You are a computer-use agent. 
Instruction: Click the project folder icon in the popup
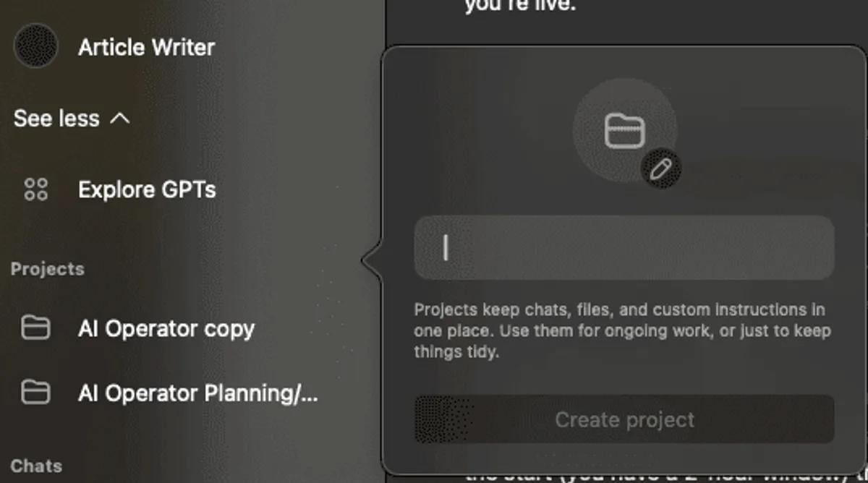point(624,131)
